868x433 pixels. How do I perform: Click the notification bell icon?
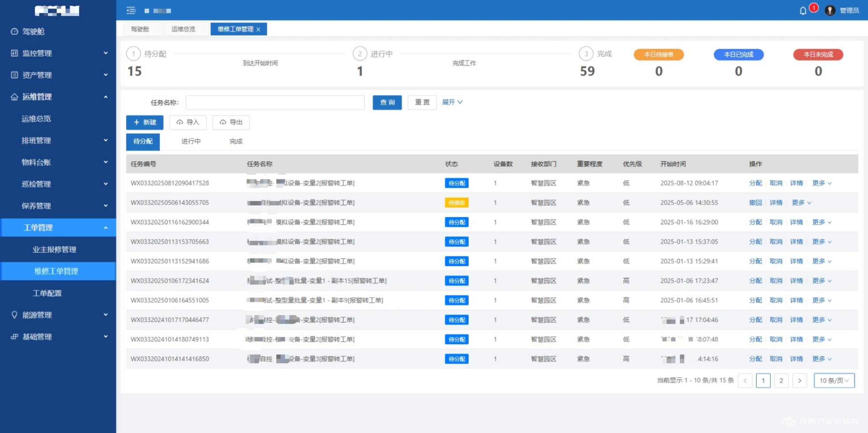[x=803, y=11]
